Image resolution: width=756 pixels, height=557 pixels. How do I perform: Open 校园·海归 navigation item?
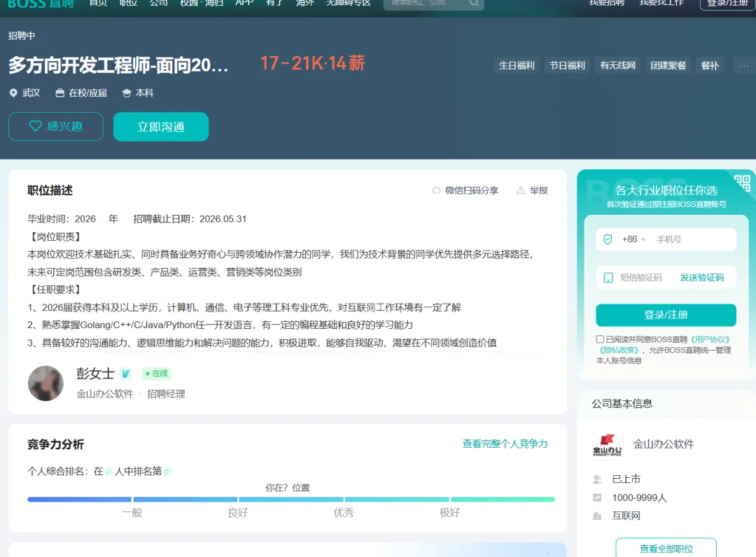click(x=202, y=3)
